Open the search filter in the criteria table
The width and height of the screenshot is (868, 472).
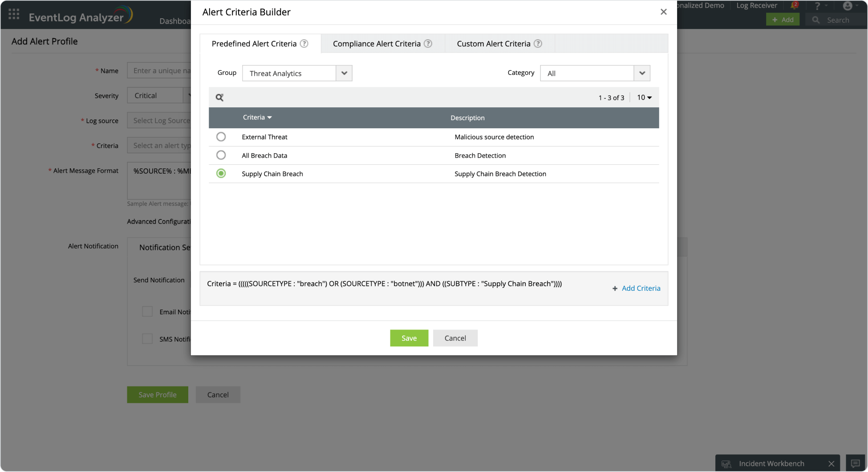(219, 97)
